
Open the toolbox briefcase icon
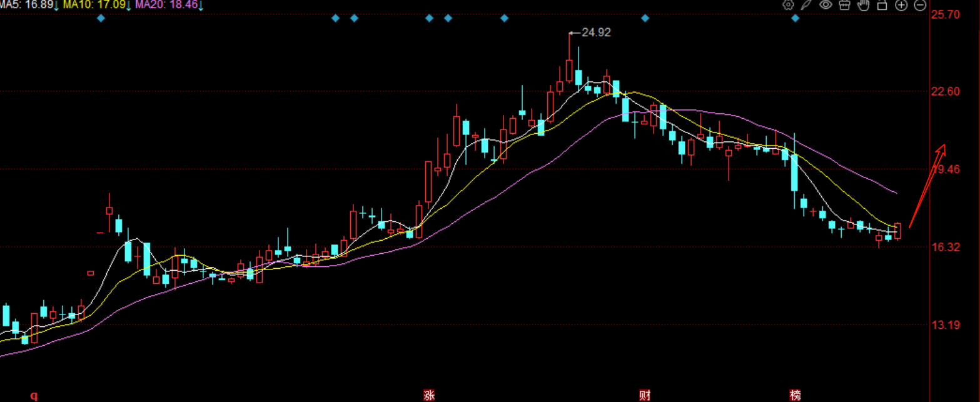pos(844,5)
